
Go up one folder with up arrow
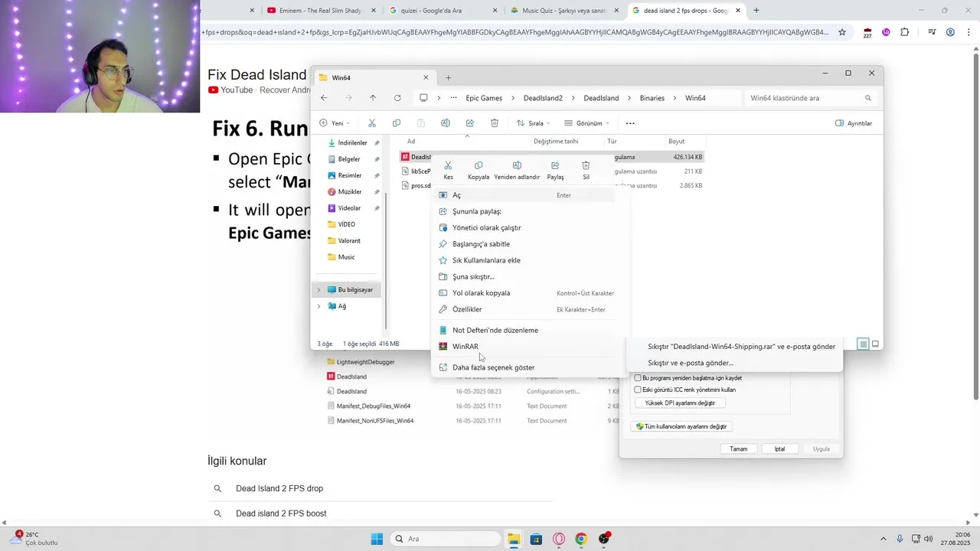pyautogui.click(x=373, y=98)
